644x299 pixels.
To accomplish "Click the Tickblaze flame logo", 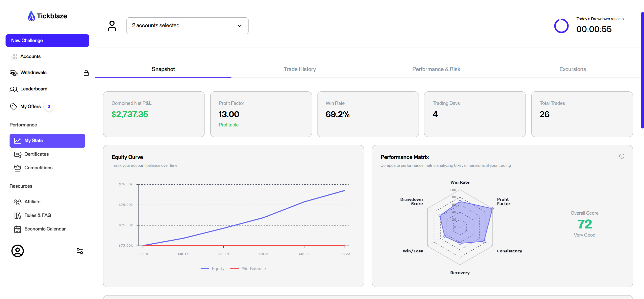I will 31,16.
